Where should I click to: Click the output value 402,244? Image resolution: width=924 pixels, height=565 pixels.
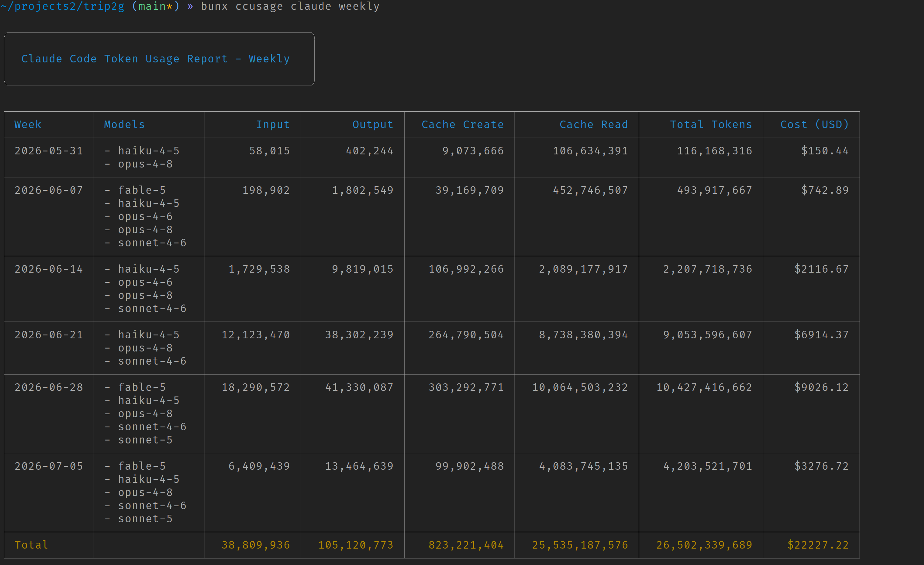[370, 151]
